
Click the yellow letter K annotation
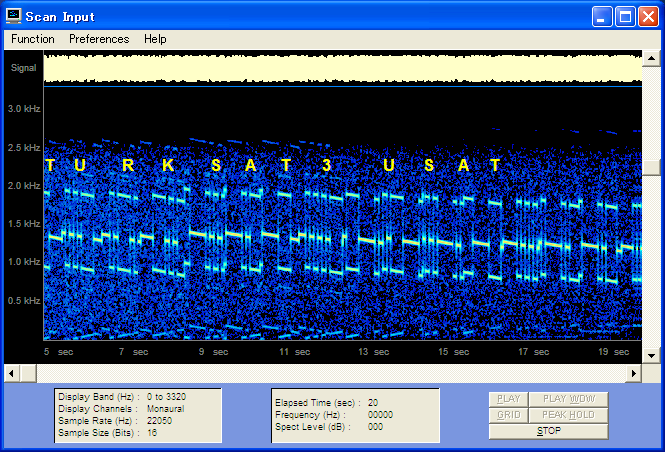click(x=168, y=165)
